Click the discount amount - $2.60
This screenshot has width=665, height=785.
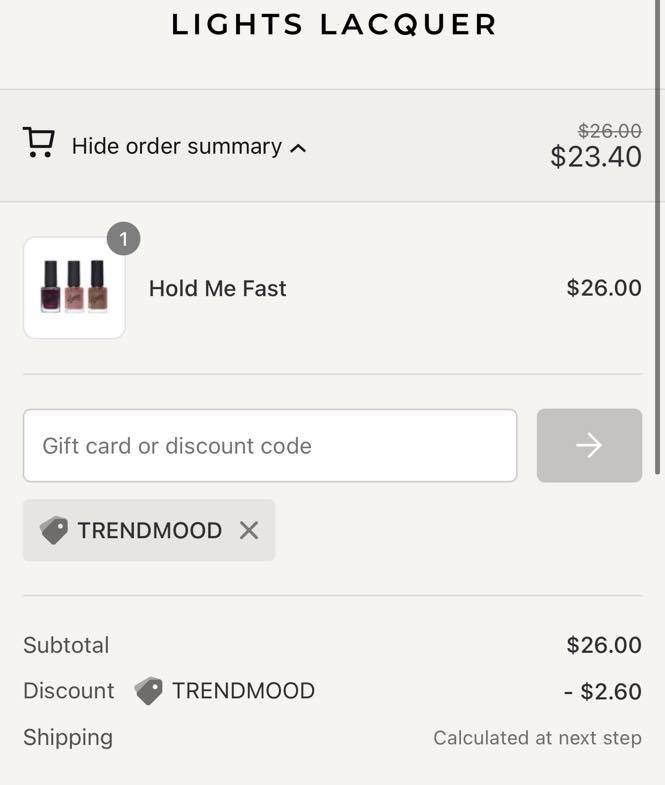(x=603, y=691)
